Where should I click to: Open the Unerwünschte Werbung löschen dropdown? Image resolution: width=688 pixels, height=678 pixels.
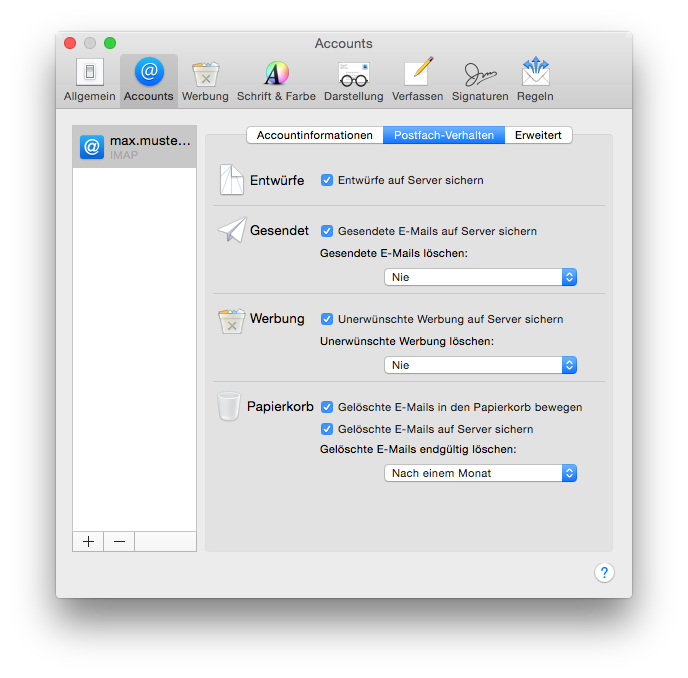[480, 365]
